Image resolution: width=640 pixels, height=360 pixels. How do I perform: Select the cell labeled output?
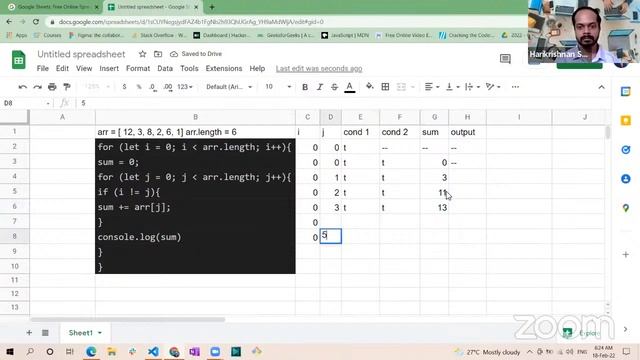click(467, 132)
